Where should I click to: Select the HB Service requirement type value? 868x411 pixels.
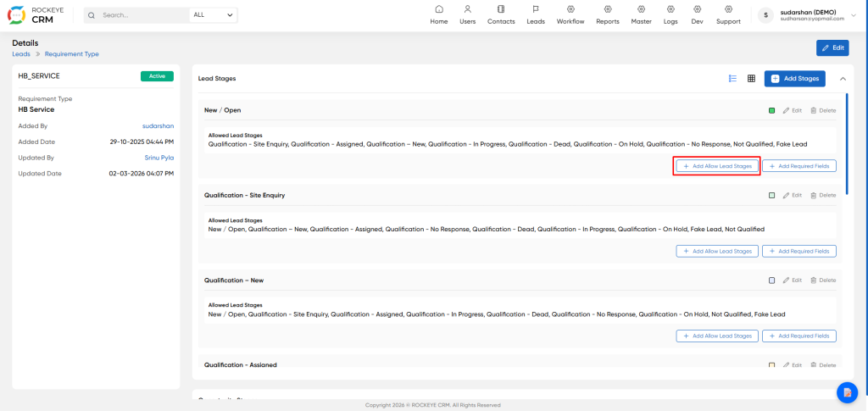(x=36, y=109)
